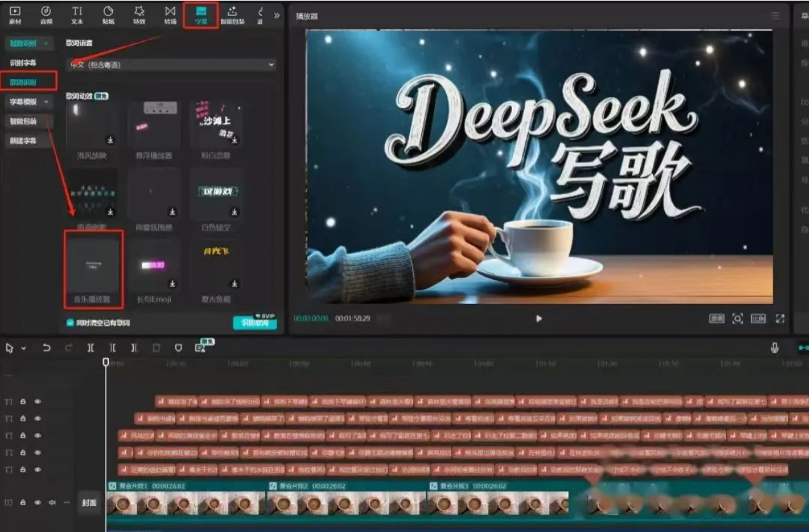This screenshot has width=809, height=532.
Task: Download the 月光下 retro effect
Action: (x=235, y=284)
